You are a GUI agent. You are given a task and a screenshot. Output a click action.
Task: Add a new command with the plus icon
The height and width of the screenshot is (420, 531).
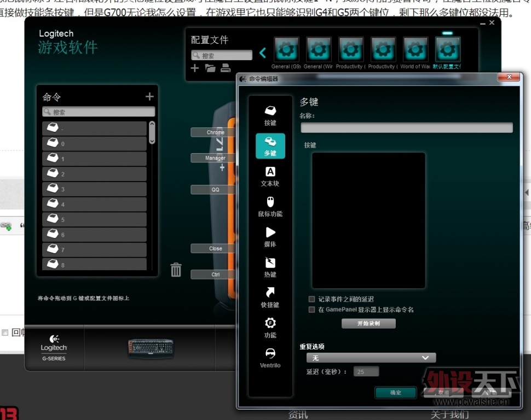pos(149,97)
